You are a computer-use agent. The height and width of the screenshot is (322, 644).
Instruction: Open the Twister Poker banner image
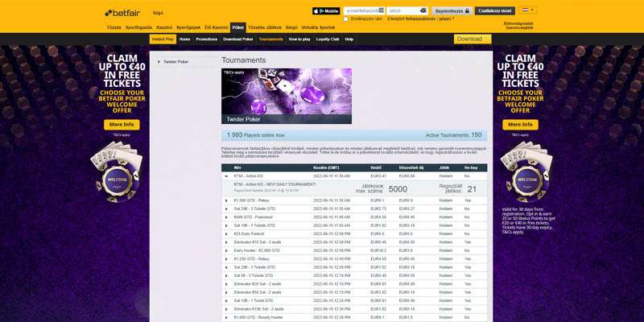coord(287,96)
